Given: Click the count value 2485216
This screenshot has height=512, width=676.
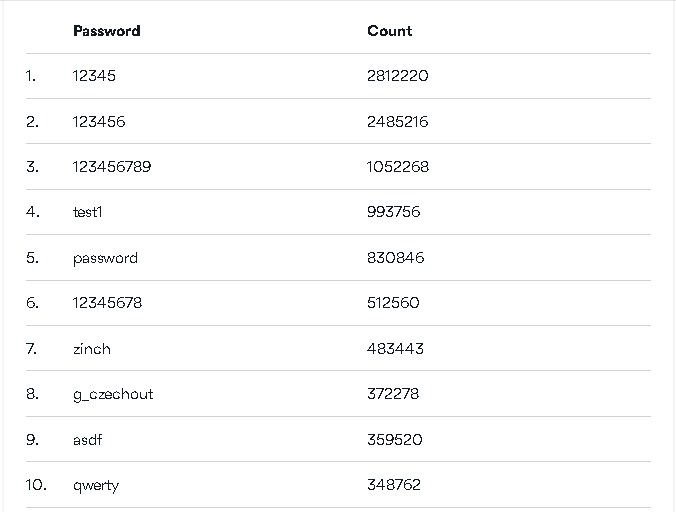Looking at the screenshot, I should 398,122.
